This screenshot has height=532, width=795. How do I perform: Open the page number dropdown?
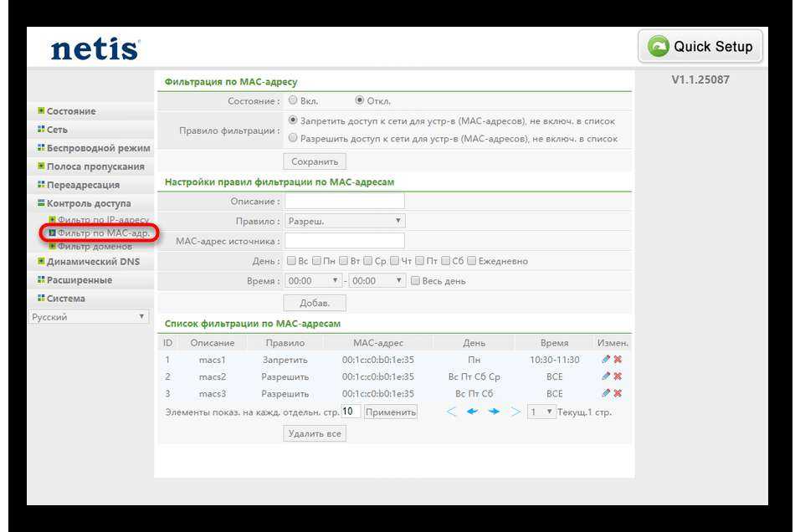[541, 412]
